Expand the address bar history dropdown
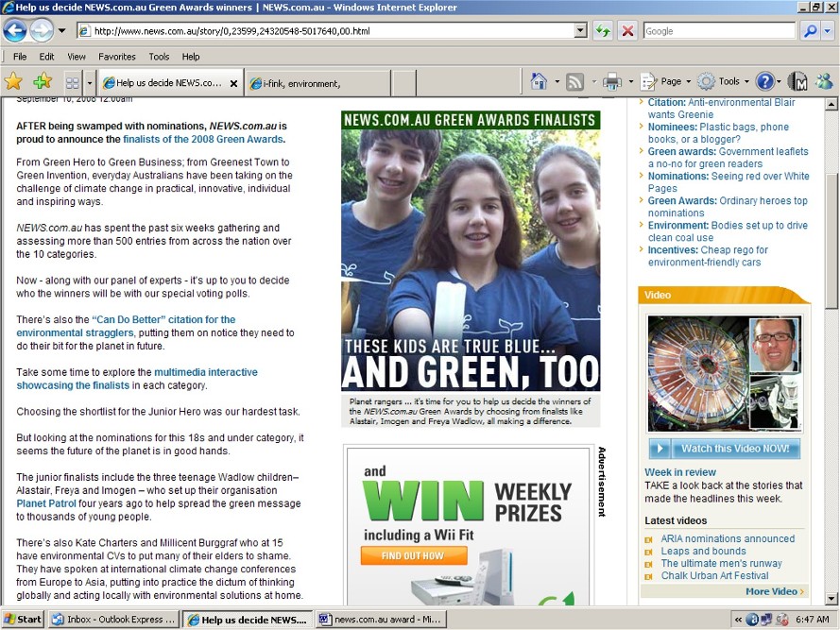The height and width of the screenshot is (630, 840). (581, 31)
